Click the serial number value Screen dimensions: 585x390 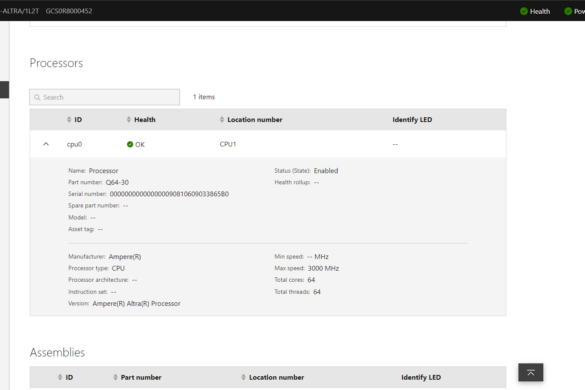click(169, 194)
